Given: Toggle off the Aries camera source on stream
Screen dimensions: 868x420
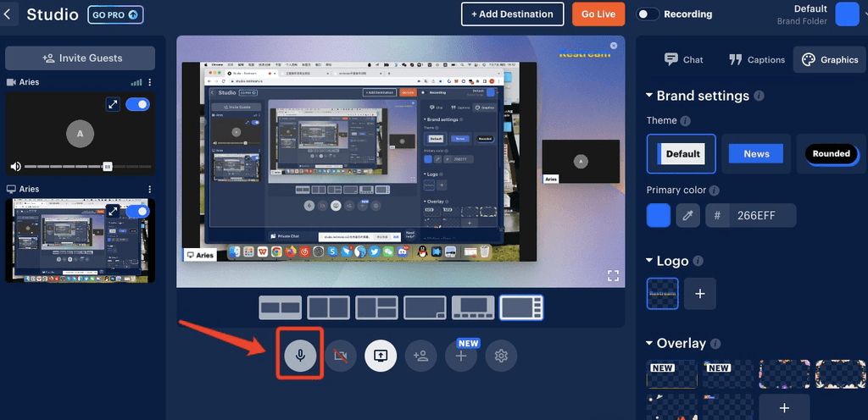Looking at the screenshot, I should coord(137,104).
